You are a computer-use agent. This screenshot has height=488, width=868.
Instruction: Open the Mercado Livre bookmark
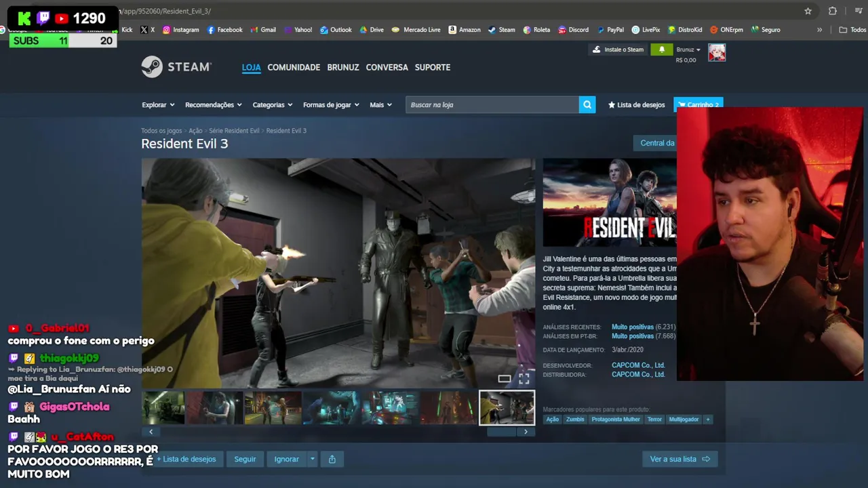(416, 30)
